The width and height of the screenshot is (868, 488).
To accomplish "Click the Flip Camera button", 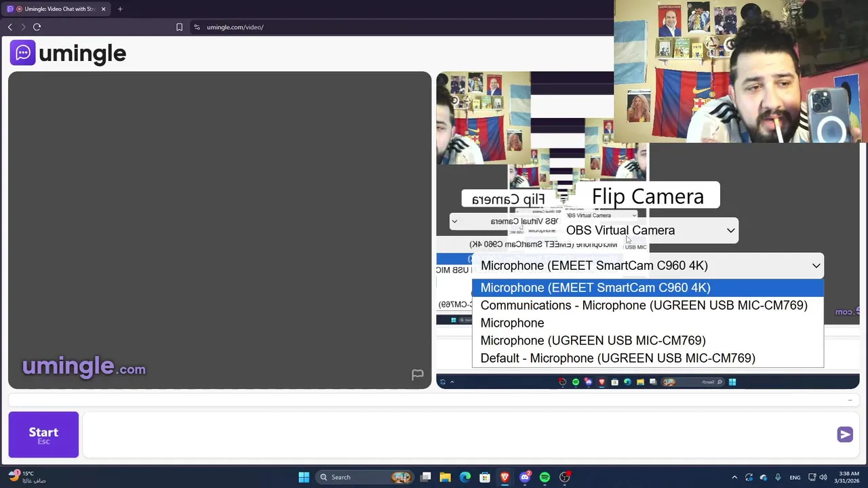I will tap(648, 197).
